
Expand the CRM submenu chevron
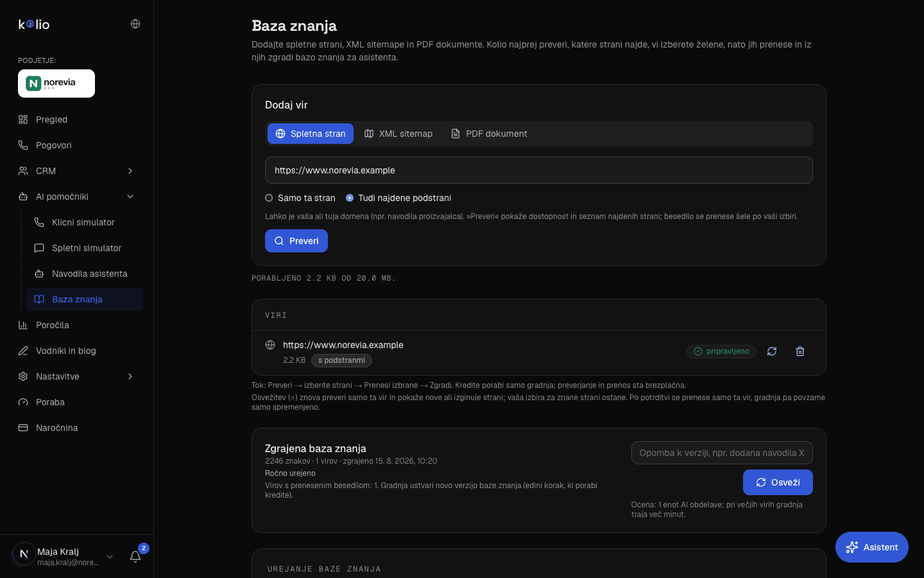pos(130,171)
